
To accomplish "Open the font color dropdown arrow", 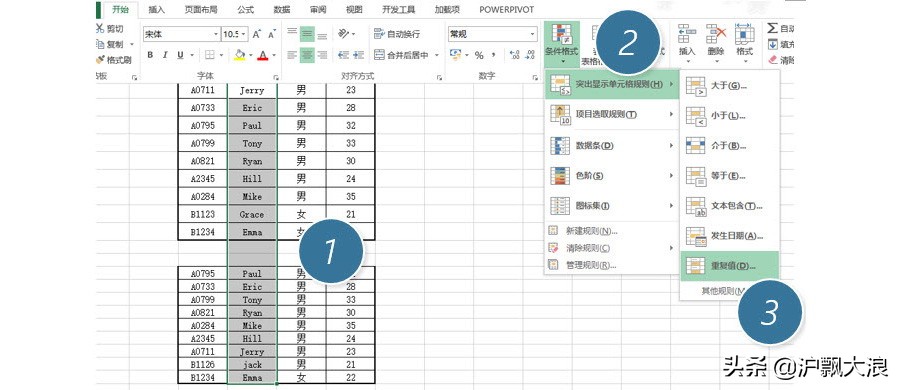I will (274, 55).
